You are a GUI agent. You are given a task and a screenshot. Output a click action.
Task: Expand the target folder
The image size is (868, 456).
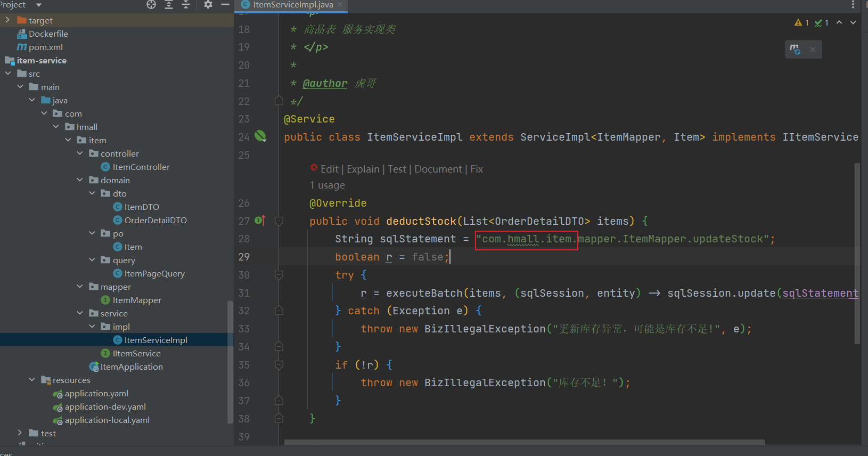click(x=7, y=20)
